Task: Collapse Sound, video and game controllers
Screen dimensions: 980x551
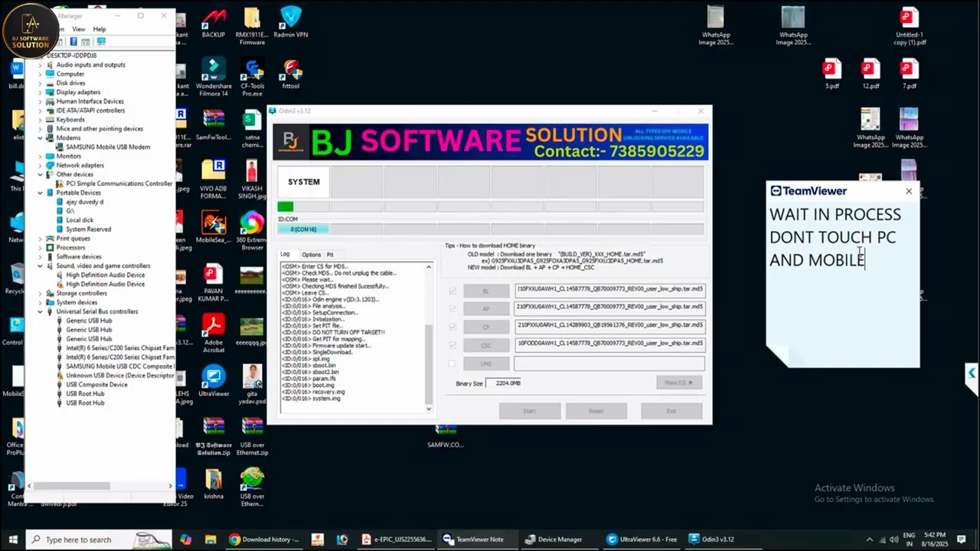Action: point(41,266)
